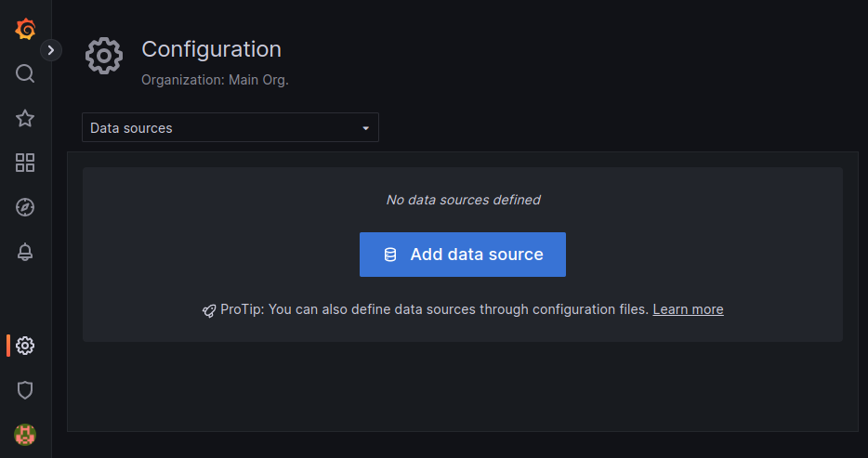Open the Data sources dropdown selector
This screenshot has height=458, width=868.
coord(230,128)
